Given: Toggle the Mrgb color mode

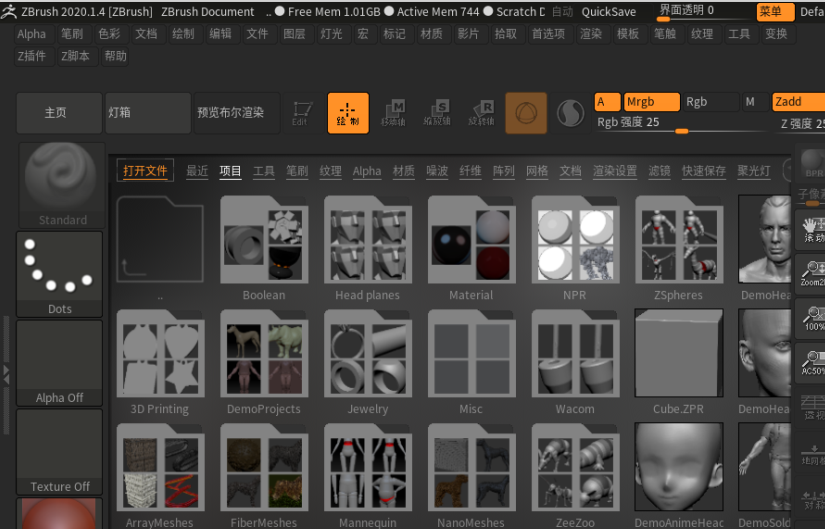Looking at the screenshot, I should (x=651, y=102).
